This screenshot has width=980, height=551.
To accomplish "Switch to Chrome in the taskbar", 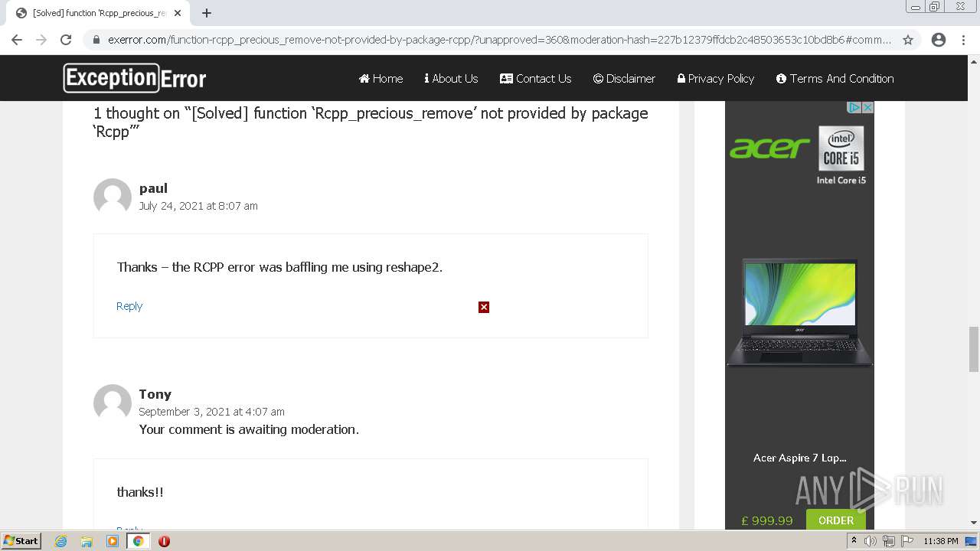I will [x=139, y=541].
